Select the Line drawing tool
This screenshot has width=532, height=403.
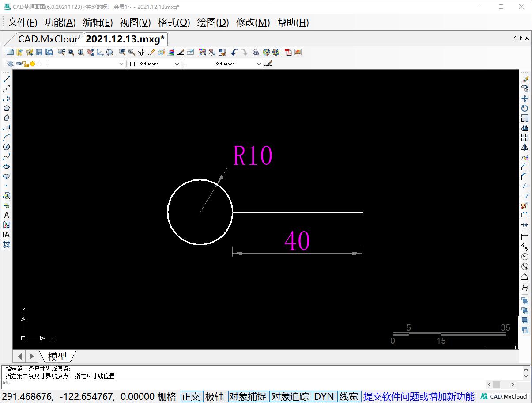tap(6, 79)
